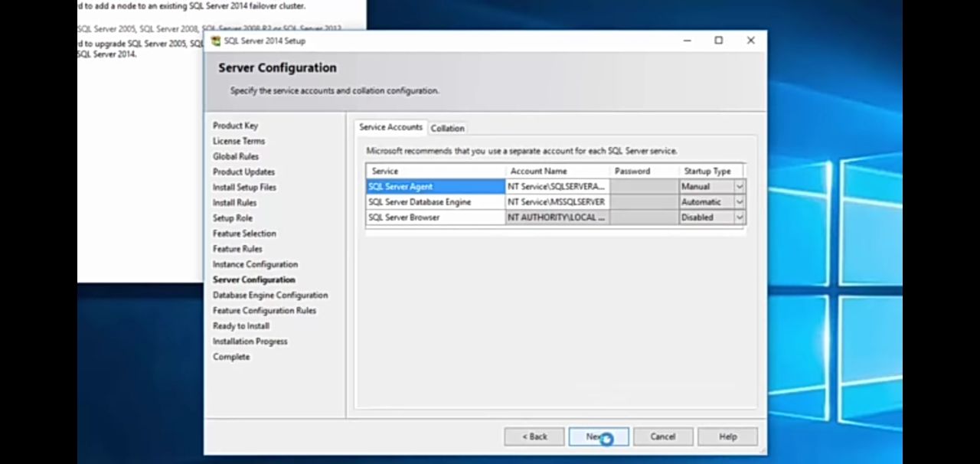Click Ready to Install step
The width and height of the screenshot is (980, 464).
[241, 325]
